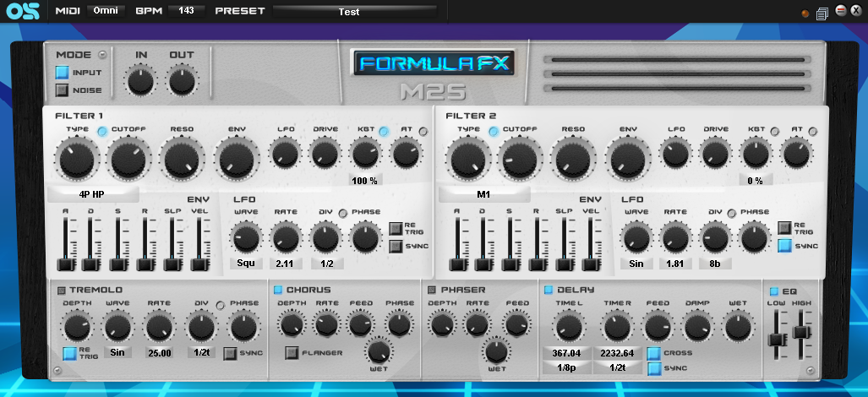Viewport: 868px width, 397px height.
Task: Move the EQ Low slider
Action: [777, 339]
